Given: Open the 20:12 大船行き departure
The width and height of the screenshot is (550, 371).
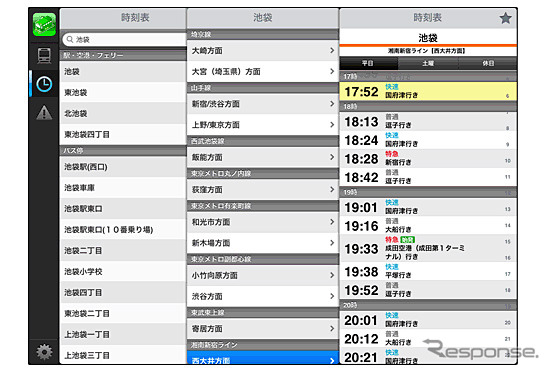Looking at the screenshot, I should 428,339.
